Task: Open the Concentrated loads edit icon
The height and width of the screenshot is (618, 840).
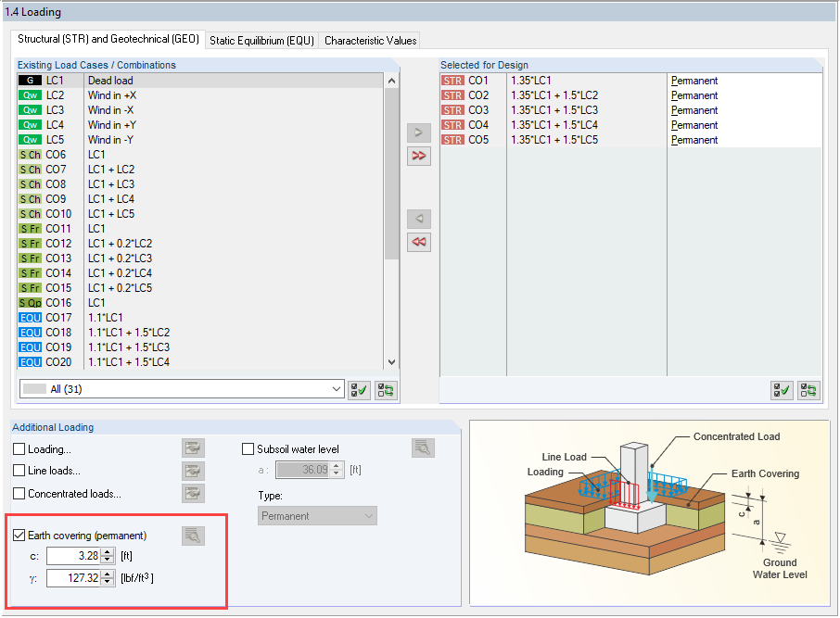Action: [x=193, y=493]
